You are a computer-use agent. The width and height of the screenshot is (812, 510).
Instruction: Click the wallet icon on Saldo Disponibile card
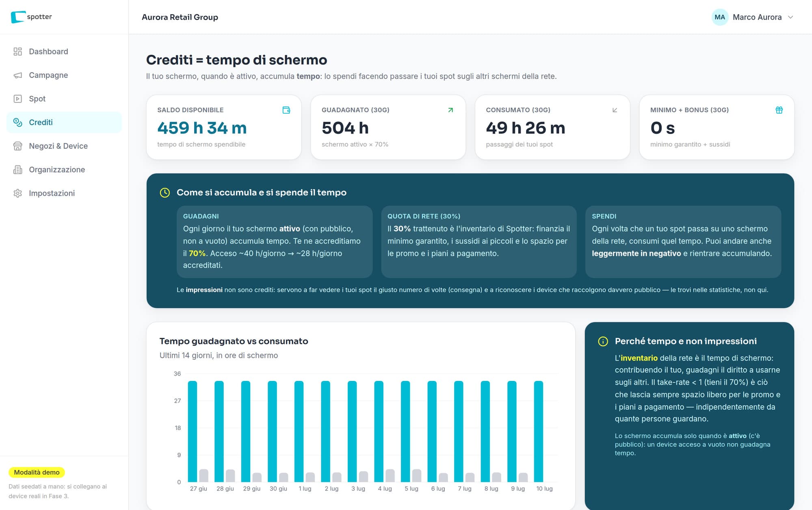[x=286, y=110]
